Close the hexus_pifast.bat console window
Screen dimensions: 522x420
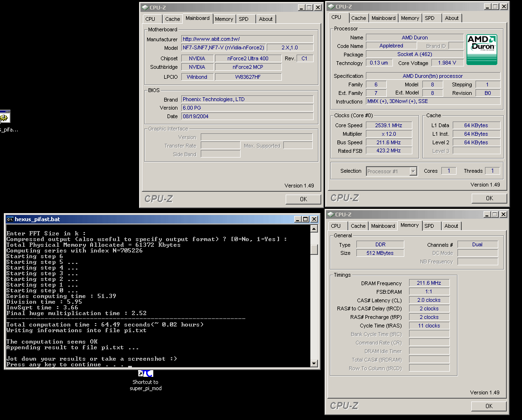coord(314,219)
